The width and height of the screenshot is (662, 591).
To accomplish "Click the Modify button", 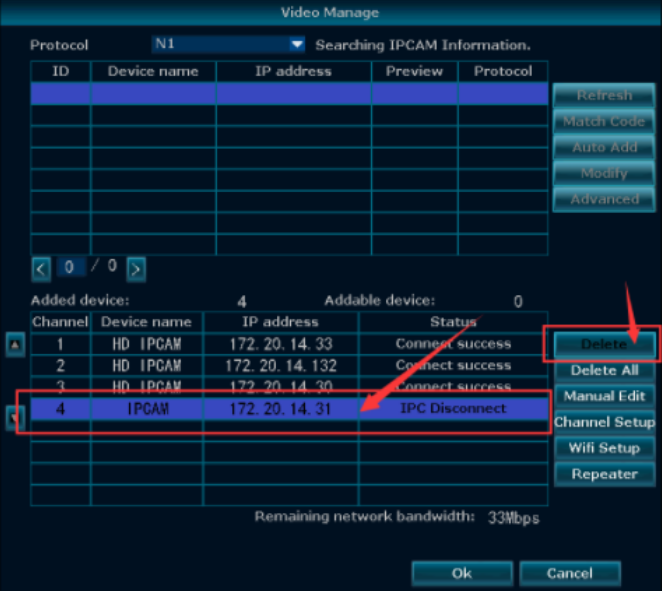I will click(603, 174).
